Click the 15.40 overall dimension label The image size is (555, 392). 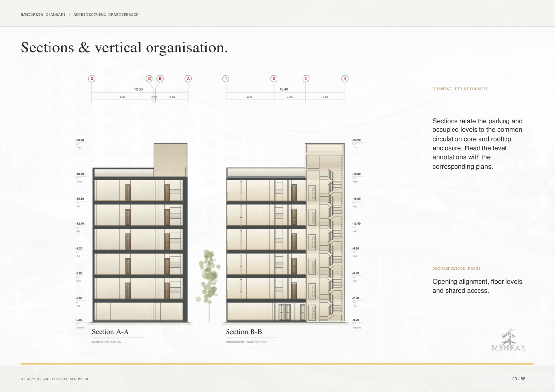pos(284,89)
